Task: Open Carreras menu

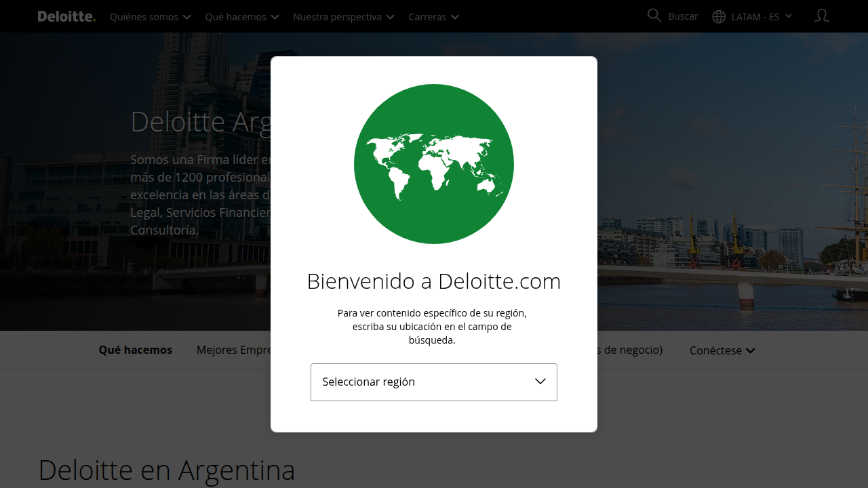Action: 434,17
